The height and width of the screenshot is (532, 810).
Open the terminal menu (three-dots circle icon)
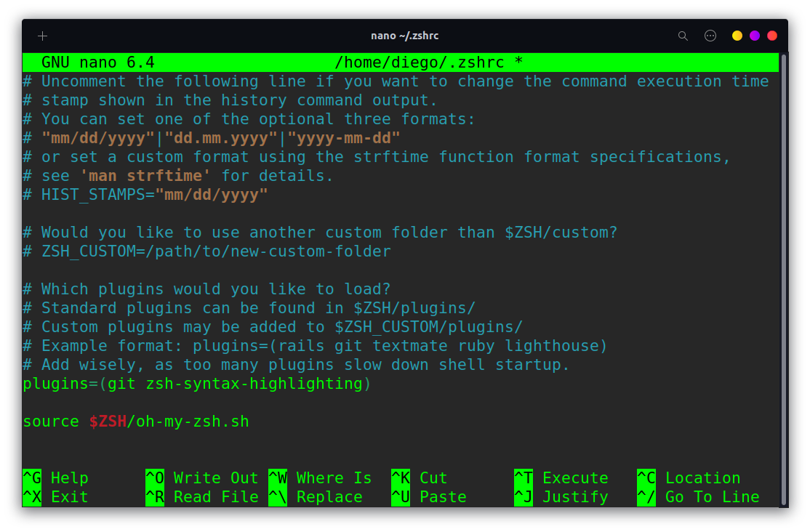pos(710,36)
